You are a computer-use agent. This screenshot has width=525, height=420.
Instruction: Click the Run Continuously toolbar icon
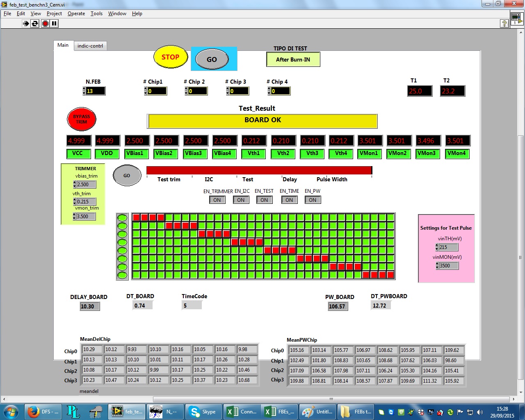(35, 24)
